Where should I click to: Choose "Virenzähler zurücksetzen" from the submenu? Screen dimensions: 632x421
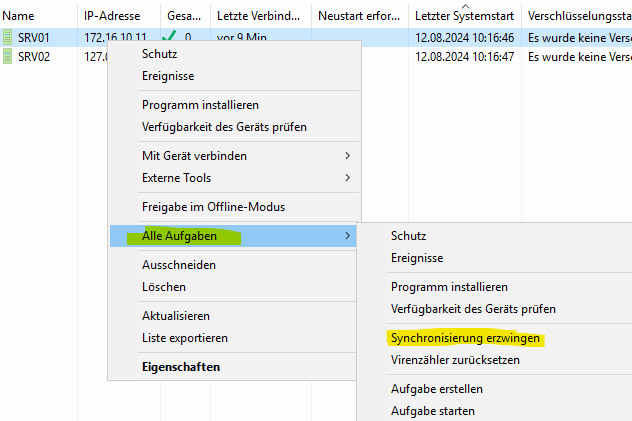455,360
